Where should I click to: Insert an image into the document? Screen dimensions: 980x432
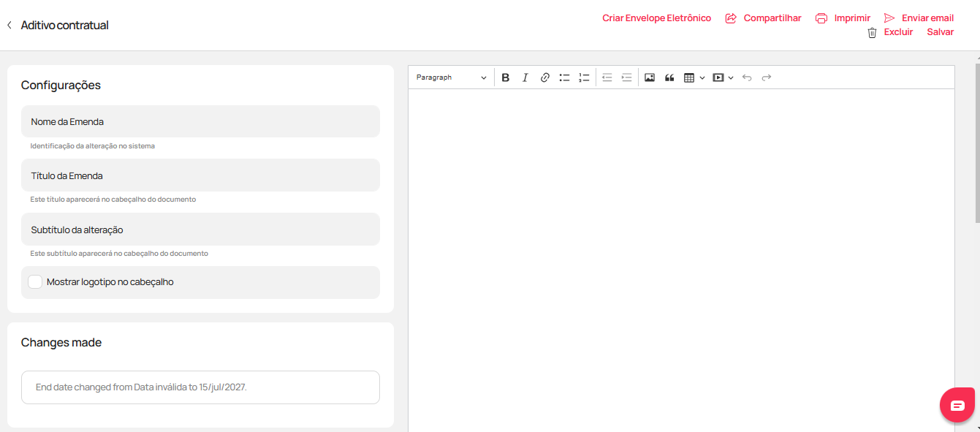click(x=649, y=77)
